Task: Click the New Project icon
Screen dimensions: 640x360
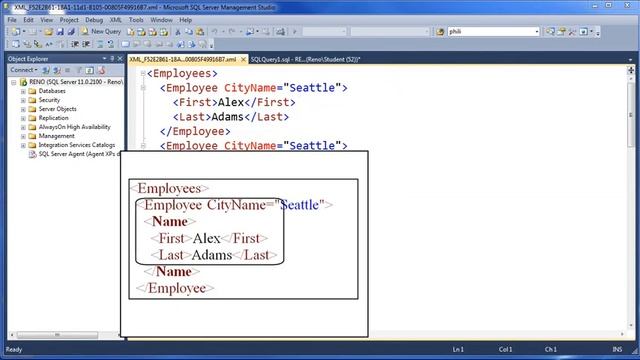Action: coord(16,31)
